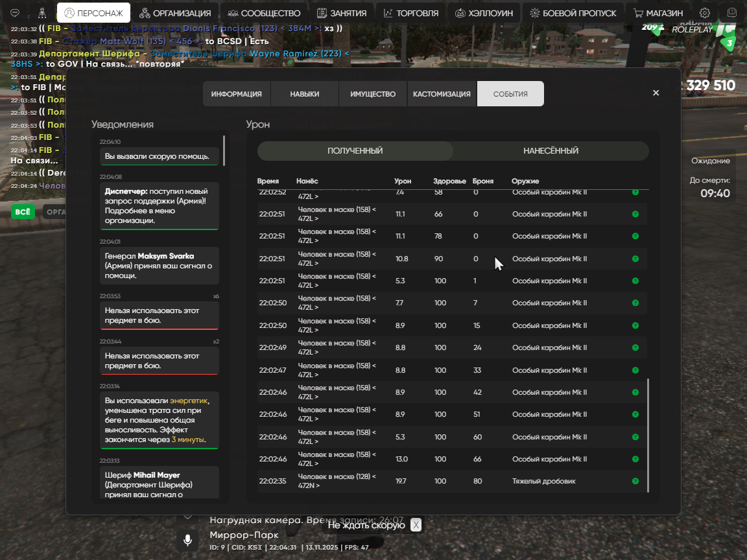Click green status icon on Тяжелый дробовик row
This screenshot has width=747, height=560.
[635, 481]
